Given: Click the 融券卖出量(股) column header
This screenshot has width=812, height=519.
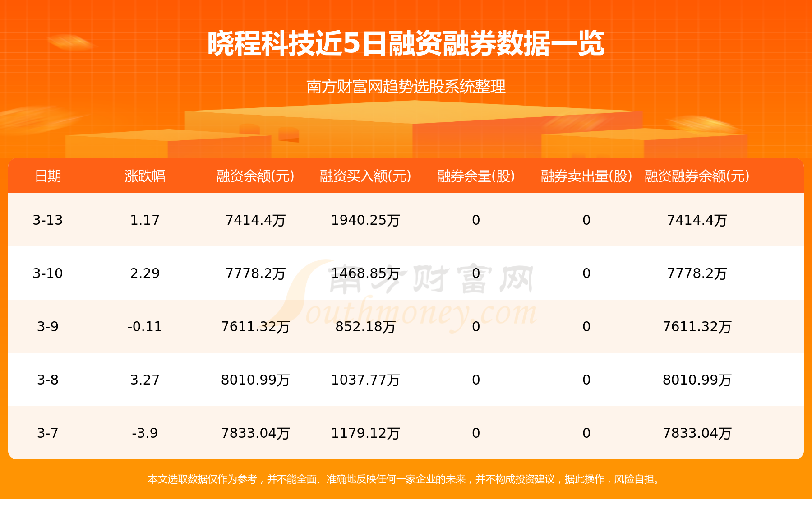Looking at the screenshot, I should [x=586, y=176].
